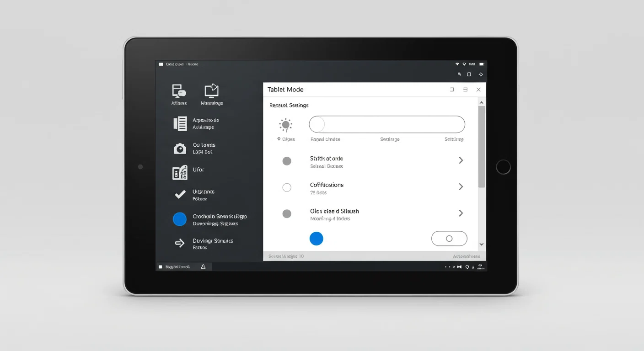Click the location pin in bottom tray

click(467, 267)
